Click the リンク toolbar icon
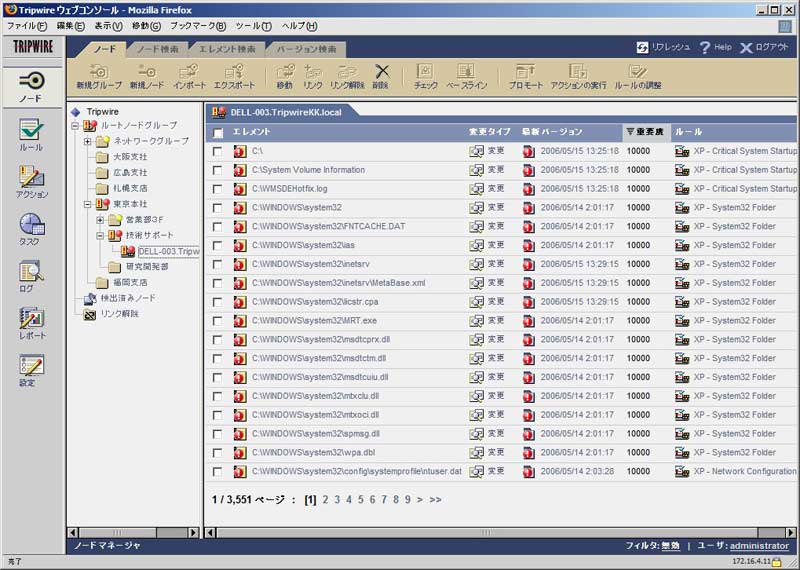800x570 pixels. click(x=313, y=77)
